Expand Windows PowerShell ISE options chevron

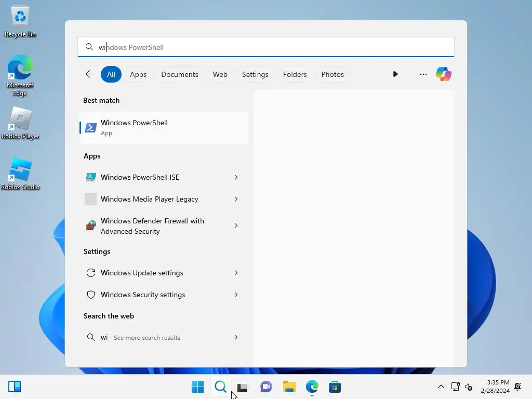coord(236,177)
